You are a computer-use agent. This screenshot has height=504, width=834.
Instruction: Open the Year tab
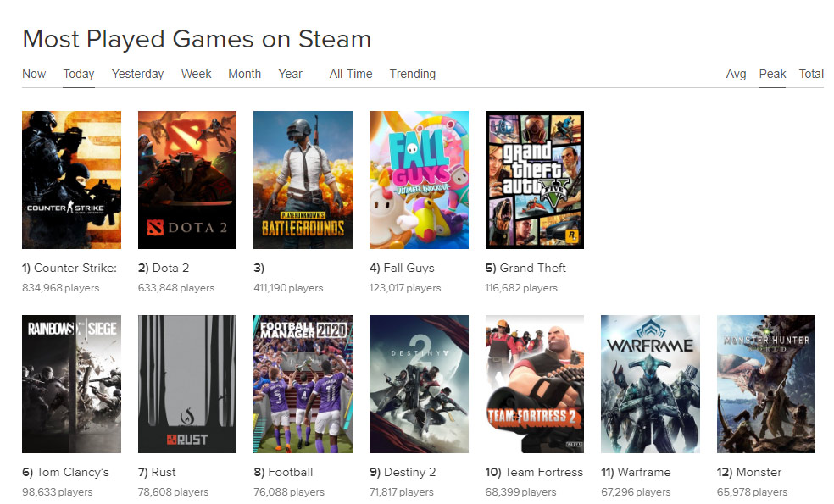pyautogui.click(x=291, y=74)
